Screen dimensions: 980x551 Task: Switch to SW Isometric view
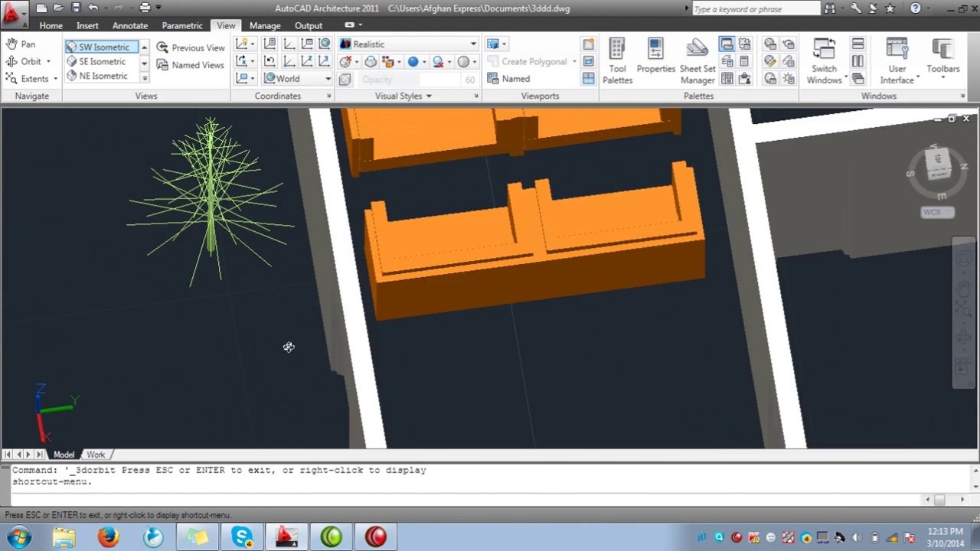(x=102, y=47)
